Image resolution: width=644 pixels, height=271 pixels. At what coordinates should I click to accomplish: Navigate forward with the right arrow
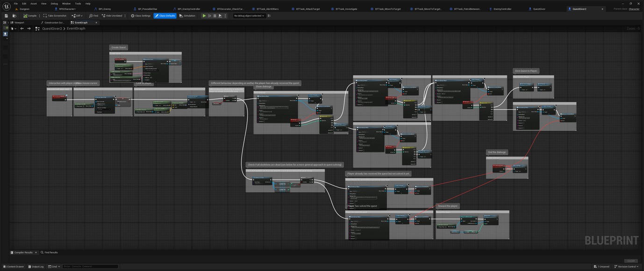[29, 29]
